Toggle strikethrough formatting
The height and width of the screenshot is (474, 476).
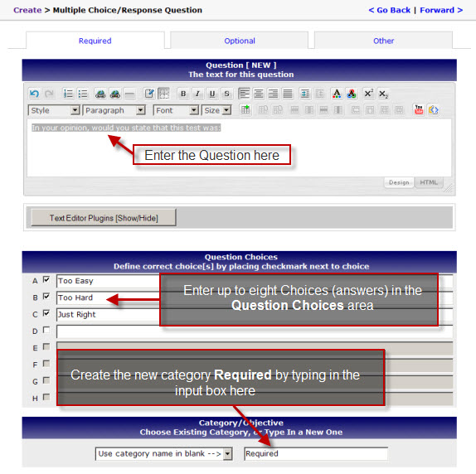point(226,94)
